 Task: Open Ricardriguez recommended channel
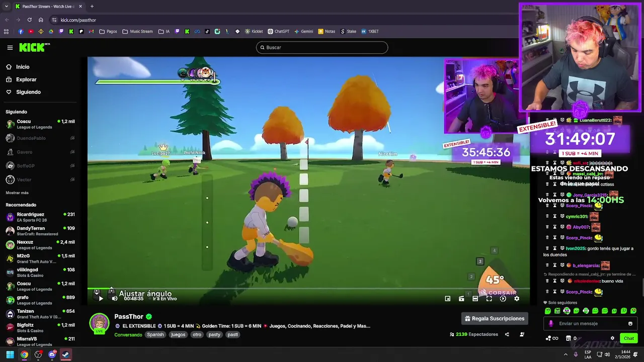[40, 217]
